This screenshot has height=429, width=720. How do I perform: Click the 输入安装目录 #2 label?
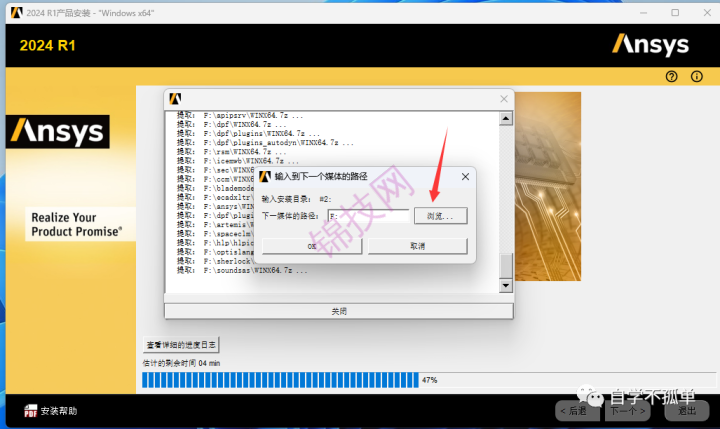pyautogui.click(x=296, y=199)
